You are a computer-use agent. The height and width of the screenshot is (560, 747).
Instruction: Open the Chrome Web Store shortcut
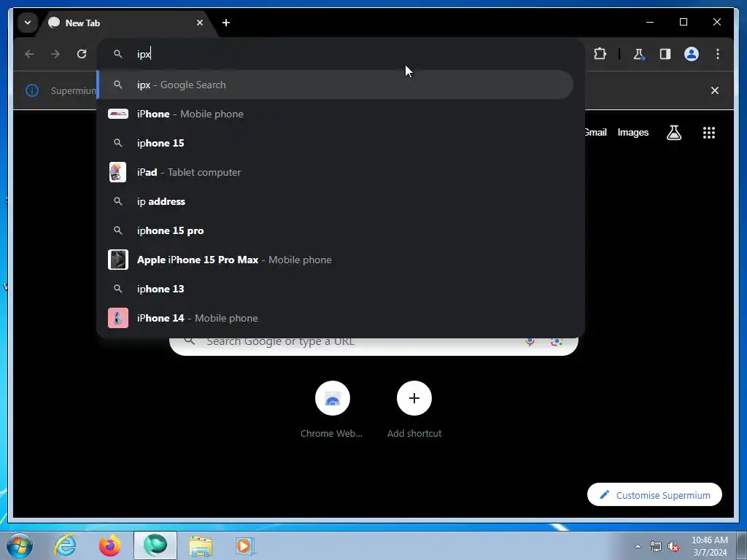tap(332, 410)
